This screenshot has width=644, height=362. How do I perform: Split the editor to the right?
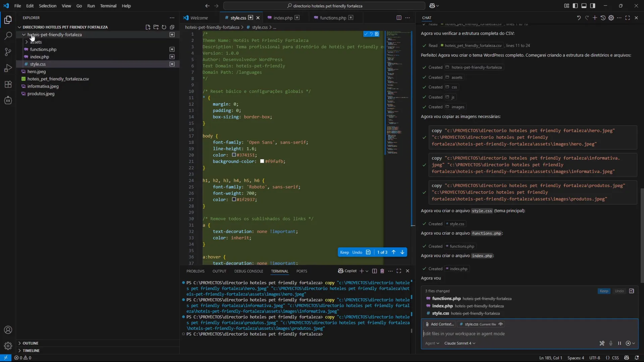[x=399, y=18]
